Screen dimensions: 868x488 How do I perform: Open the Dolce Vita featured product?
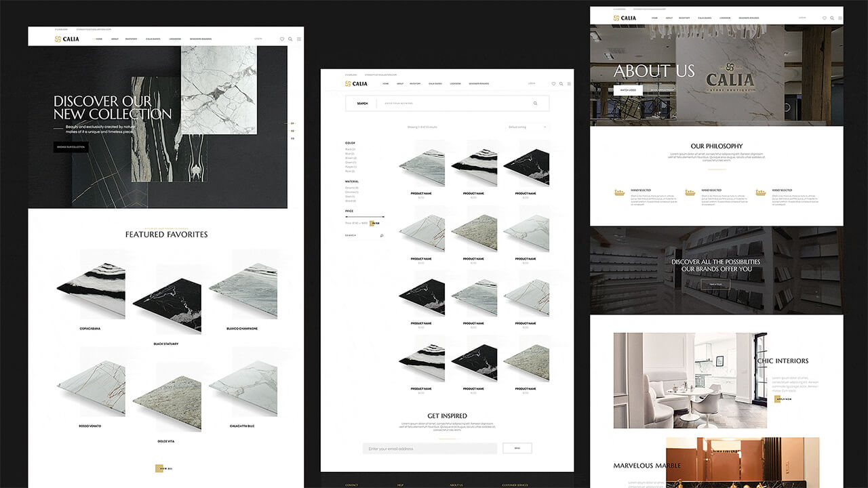click(x=166, y=404)
